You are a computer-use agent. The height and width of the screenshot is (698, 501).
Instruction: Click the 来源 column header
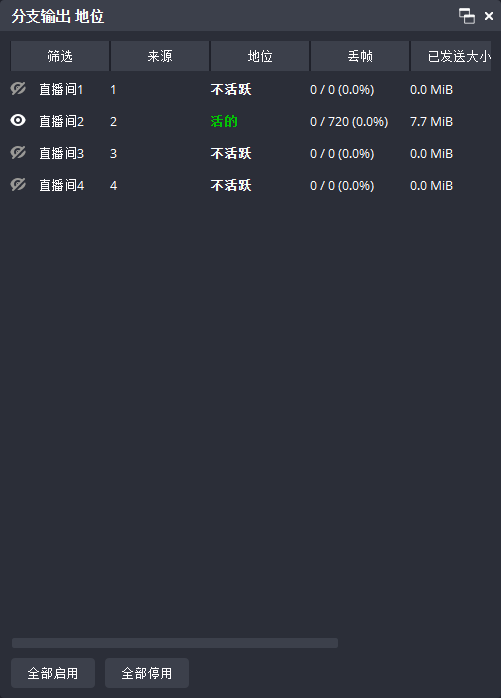click(160, 56)
